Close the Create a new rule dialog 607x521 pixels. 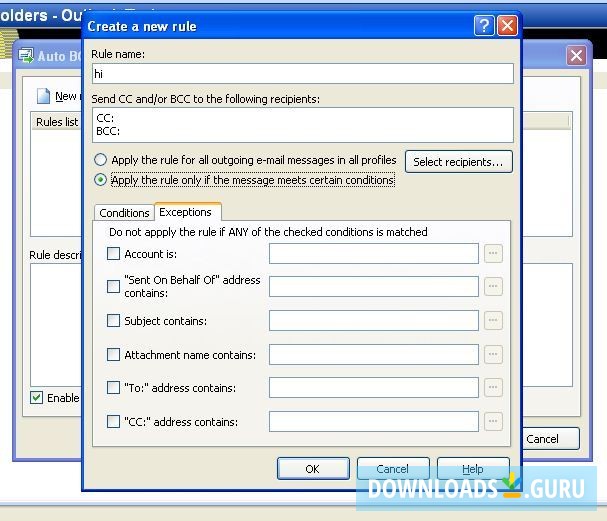pyautogui.click(x=507, y=26)
